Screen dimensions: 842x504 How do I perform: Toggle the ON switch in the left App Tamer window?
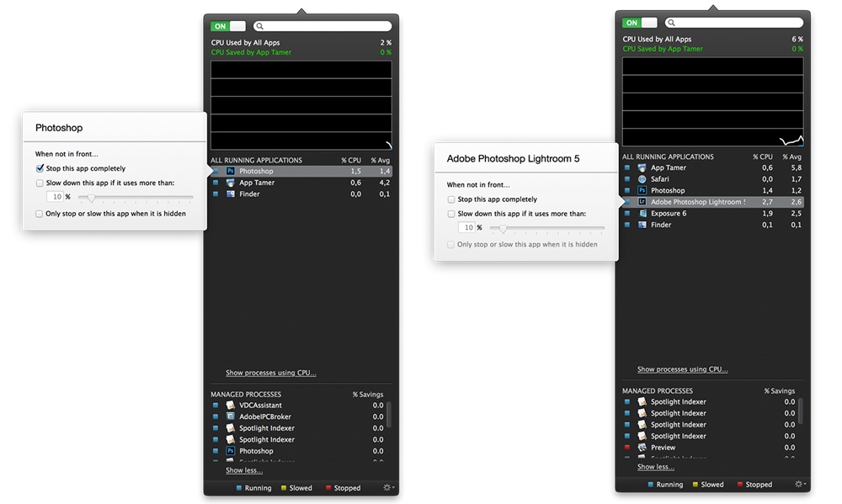click(227, 26)
